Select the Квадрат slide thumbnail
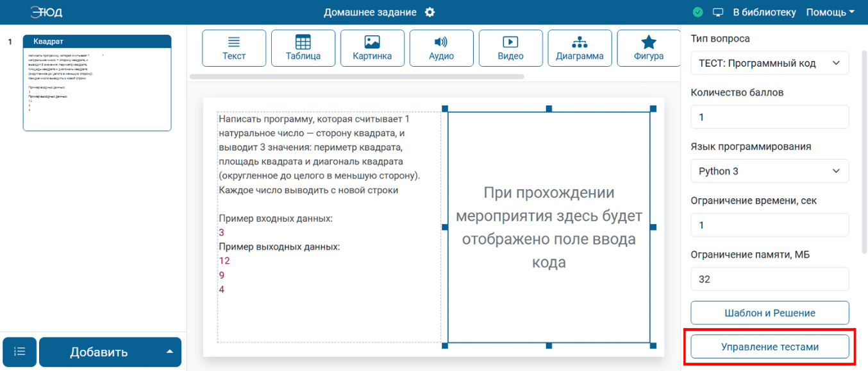Viewport: 868px width, 371px height. click(x=97, y=83)
